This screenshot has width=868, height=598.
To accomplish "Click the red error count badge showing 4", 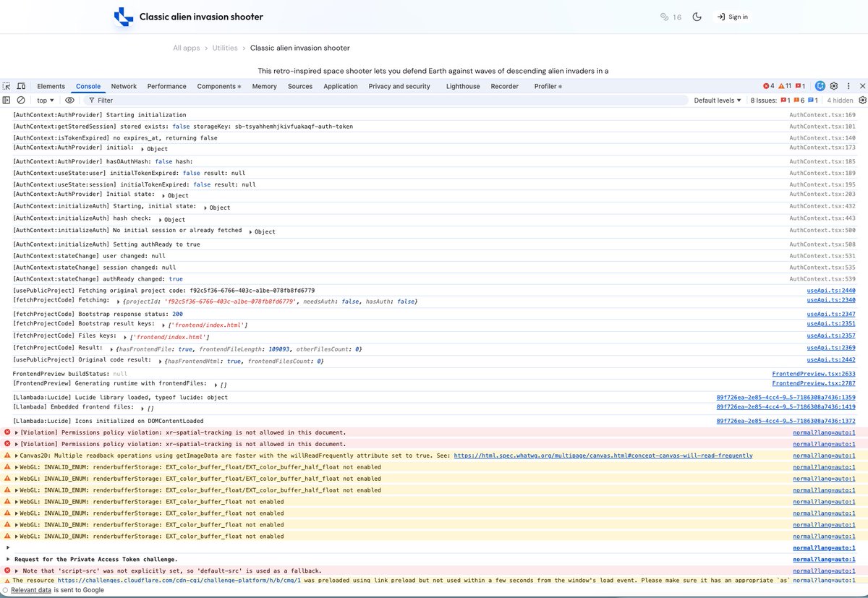I will pyautogui.click(x=768, y=86).
